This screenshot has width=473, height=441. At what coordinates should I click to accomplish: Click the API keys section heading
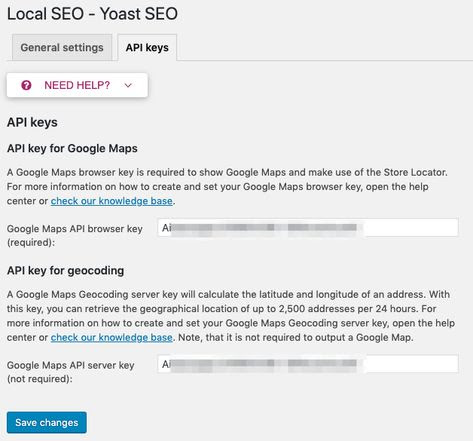tap(32, 122)
